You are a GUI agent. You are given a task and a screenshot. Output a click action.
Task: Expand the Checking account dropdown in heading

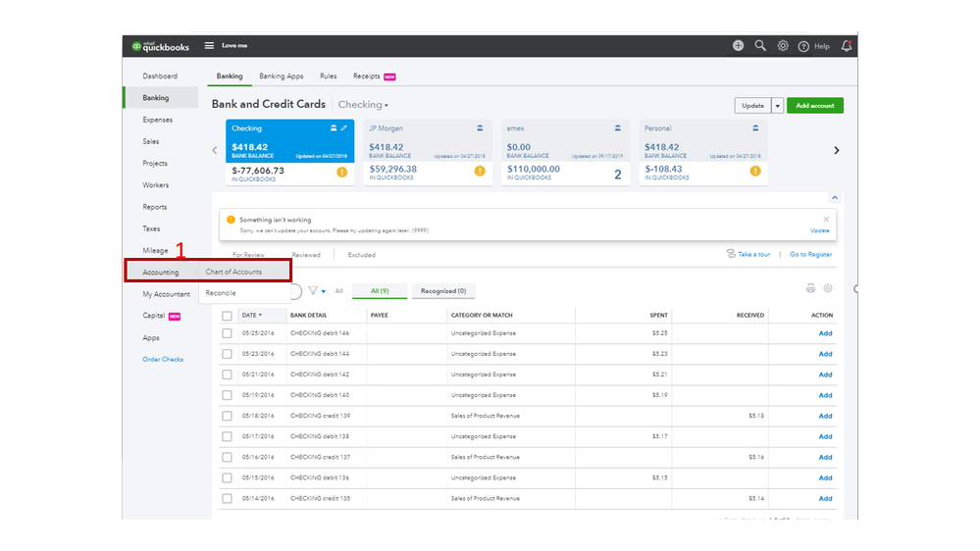[x=363, y=105]
